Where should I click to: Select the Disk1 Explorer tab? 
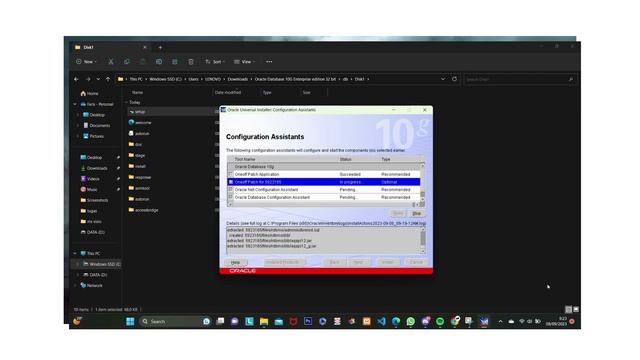point(110,47)
